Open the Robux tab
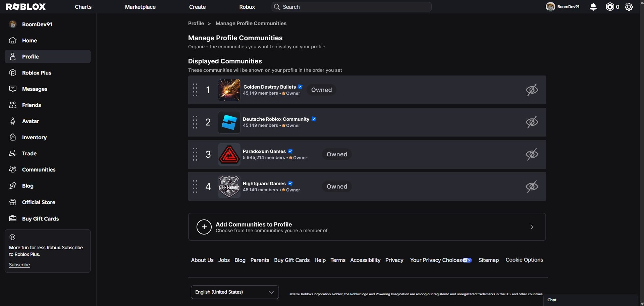The image size is (644, 306). 247,7
